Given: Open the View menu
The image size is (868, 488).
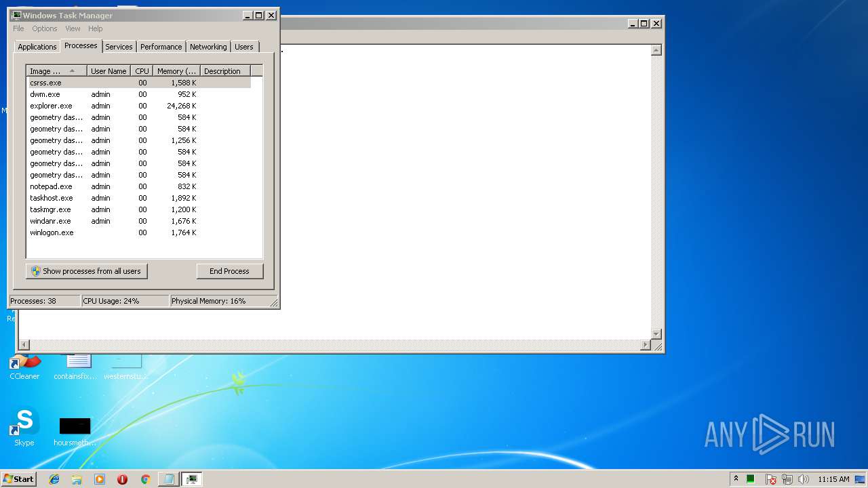Looking at the screenshot, I should pos(73,28).
